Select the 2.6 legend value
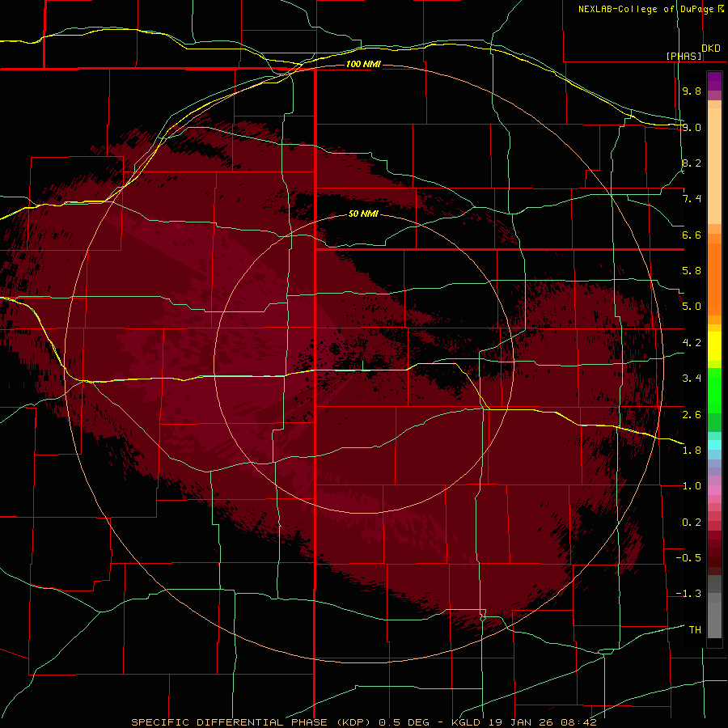The width and height of the screenshot is (728, 728). click(692, 415)
